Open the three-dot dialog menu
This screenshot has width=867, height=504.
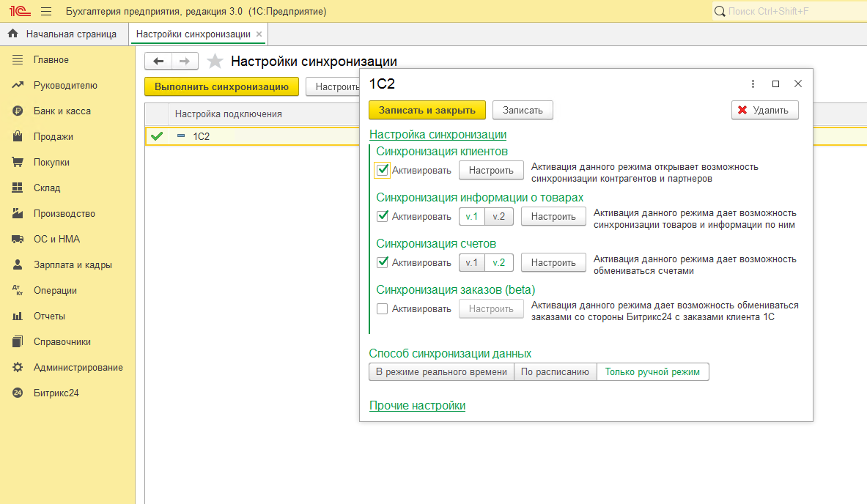coord(753,84)
